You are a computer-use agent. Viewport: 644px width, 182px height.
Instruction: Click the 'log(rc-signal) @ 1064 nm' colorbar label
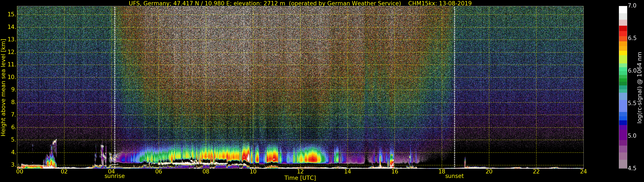[x=639, y=87]
